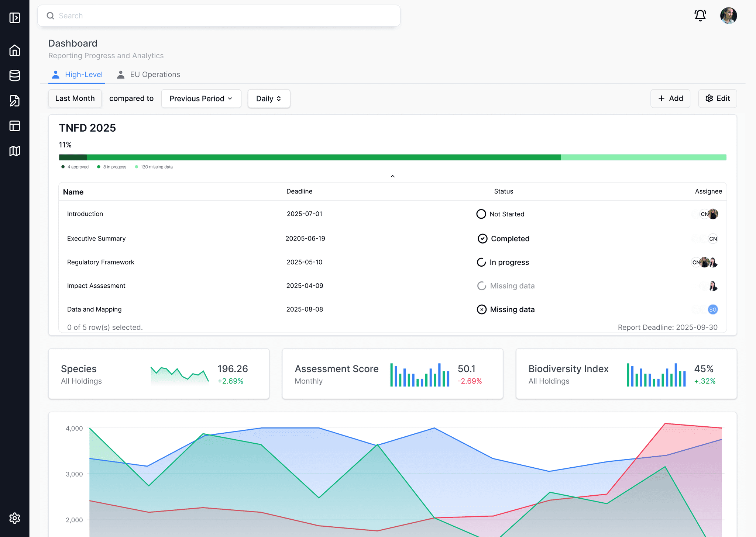
Task: Open the report editing sidebar icon
Action: [x=15, y=101]
